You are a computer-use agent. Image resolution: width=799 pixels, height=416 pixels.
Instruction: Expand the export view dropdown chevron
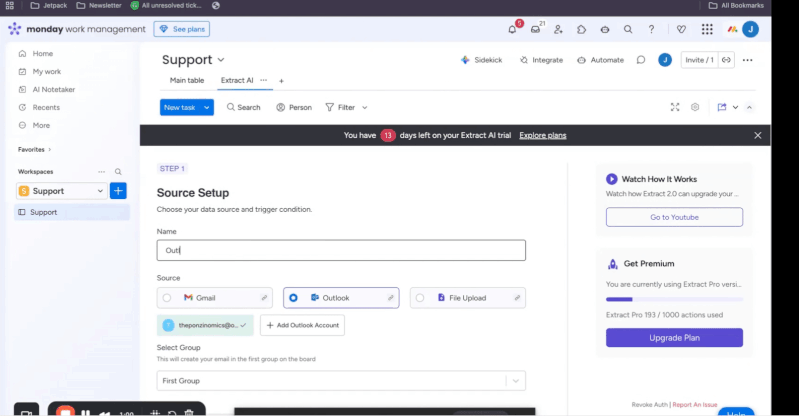pyautogui.click(x=735, y=108)
